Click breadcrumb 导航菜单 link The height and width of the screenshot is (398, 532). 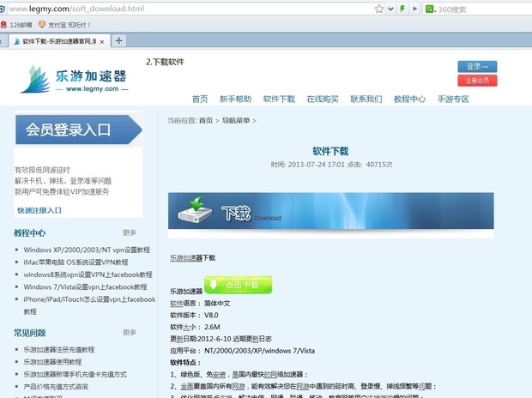[x=236, y=120]
